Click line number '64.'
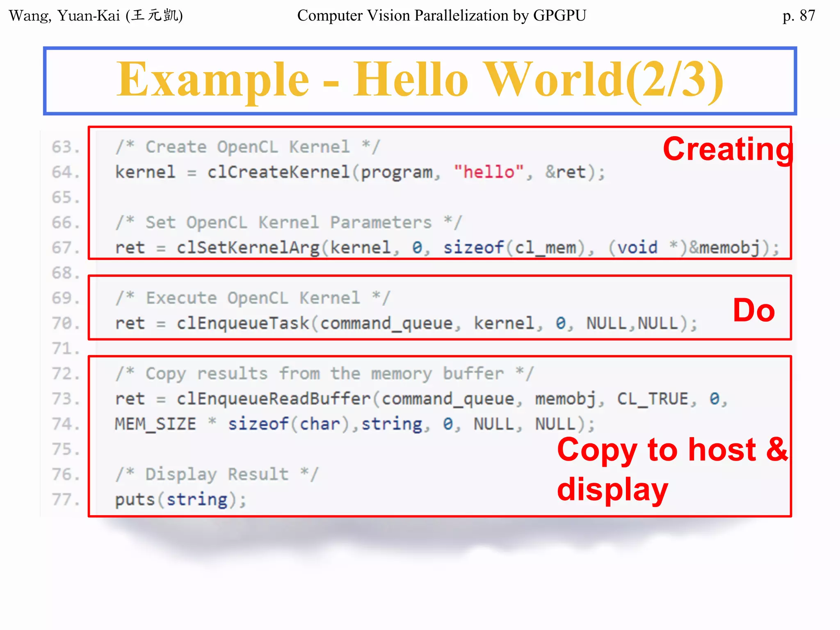The image size is (840, 630). (66, 172)
